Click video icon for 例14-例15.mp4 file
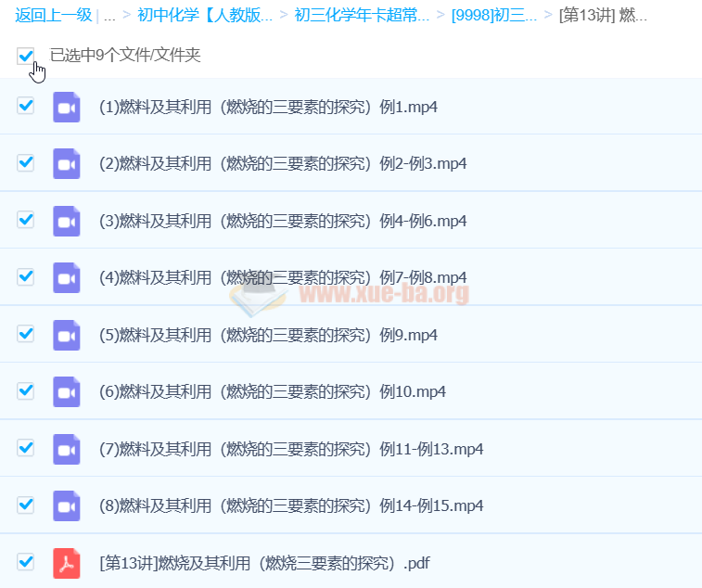 tap(67, 505)
